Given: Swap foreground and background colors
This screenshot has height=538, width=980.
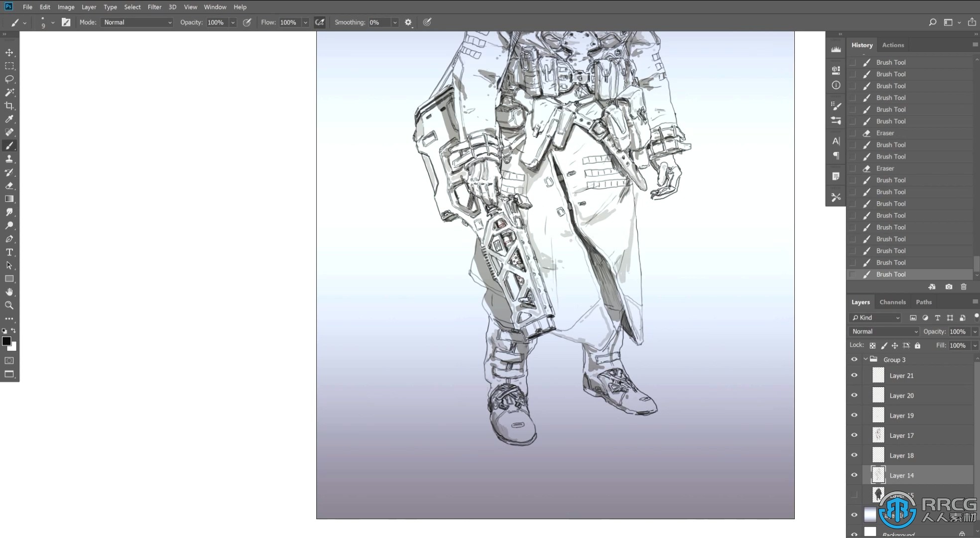Looking at the screenshot, I should [14, 331].
